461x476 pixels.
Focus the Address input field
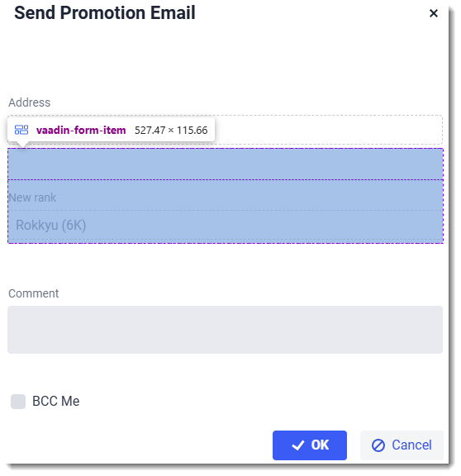click(x=328, y=130)
